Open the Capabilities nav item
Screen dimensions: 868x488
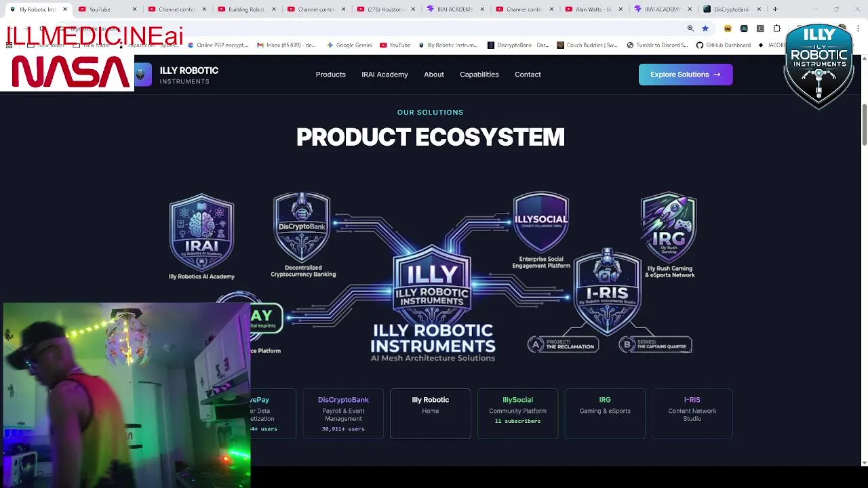[x=479, y=75]
